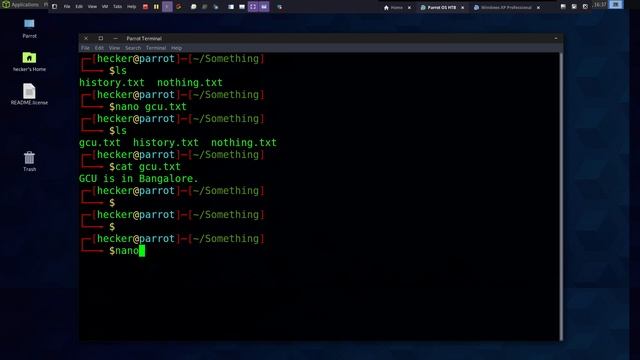The image size is (640, 360).
Task: Switch to the Home tab in VMware
Action: [393, 7]
